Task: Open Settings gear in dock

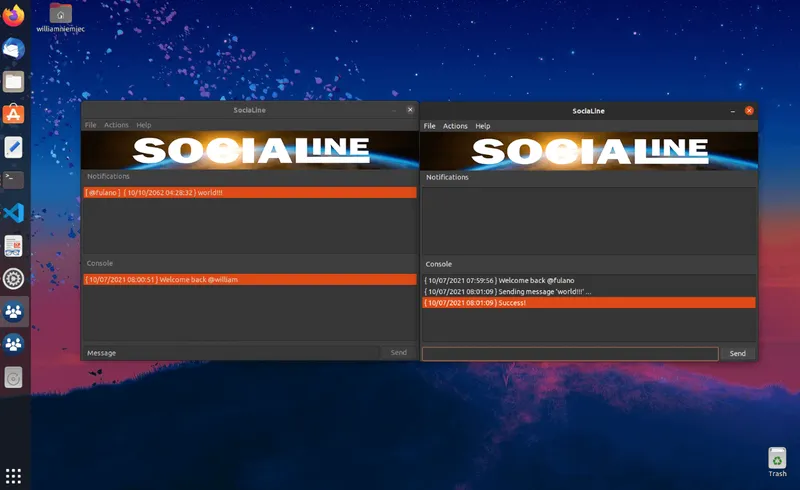Action: pyautogui.click(x=13, y=279)
